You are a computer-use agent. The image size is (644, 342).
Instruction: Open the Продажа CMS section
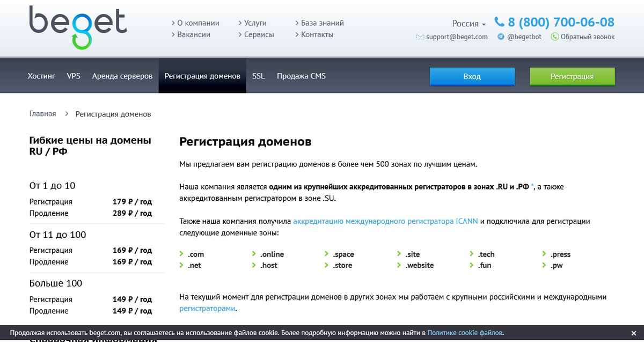pyautogui.click(x=301, y=76)
